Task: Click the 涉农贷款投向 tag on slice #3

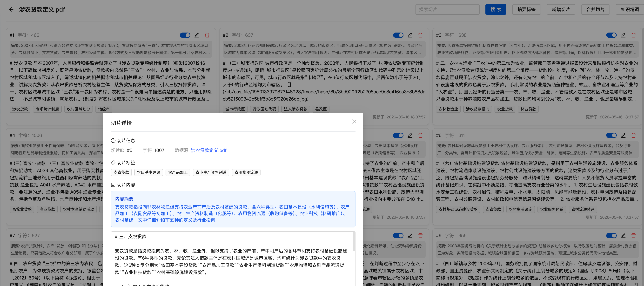Action: pos(477,109)
